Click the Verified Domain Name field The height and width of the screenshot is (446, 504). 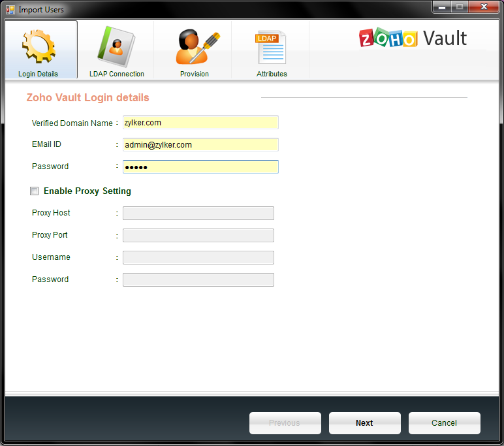click(200, 123)
